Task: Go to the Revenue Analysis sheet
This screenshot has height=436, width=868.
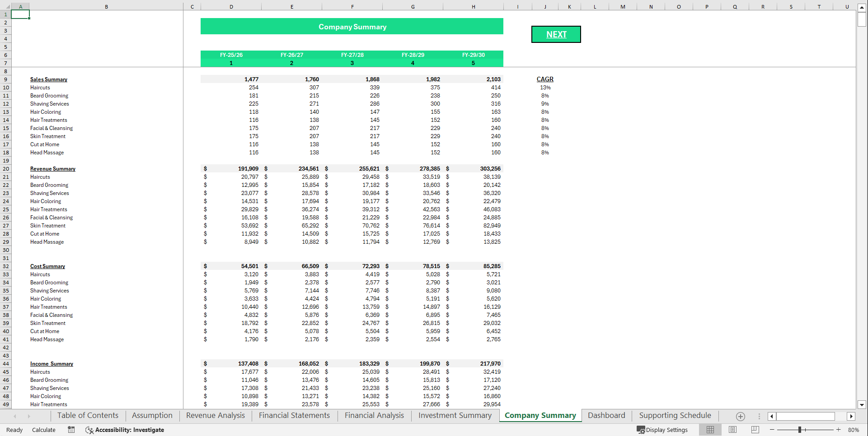Action: click(215, 415)
